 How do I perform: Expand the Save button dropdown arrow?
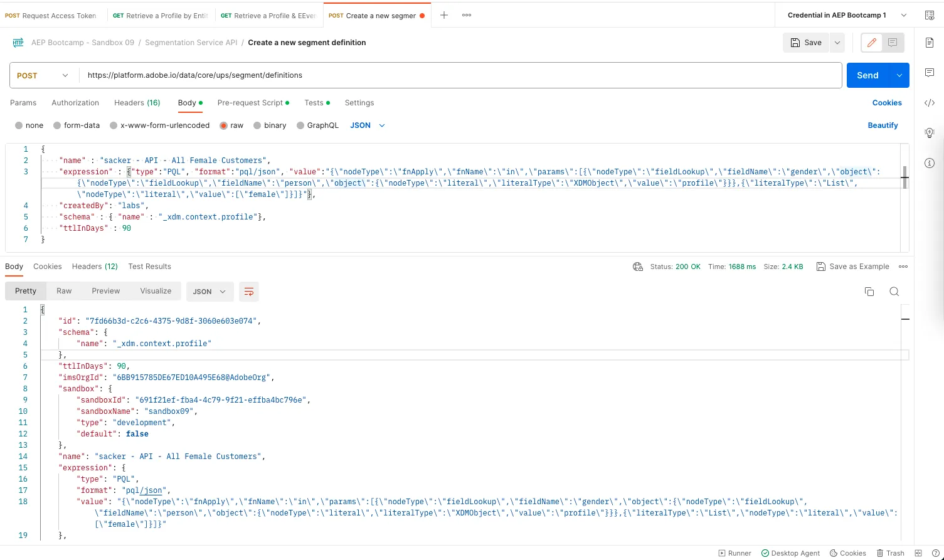[837, 43]
